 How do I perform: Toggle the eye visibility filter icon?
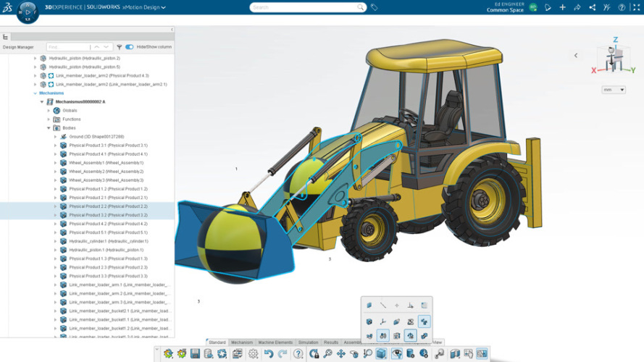(397, 353)
